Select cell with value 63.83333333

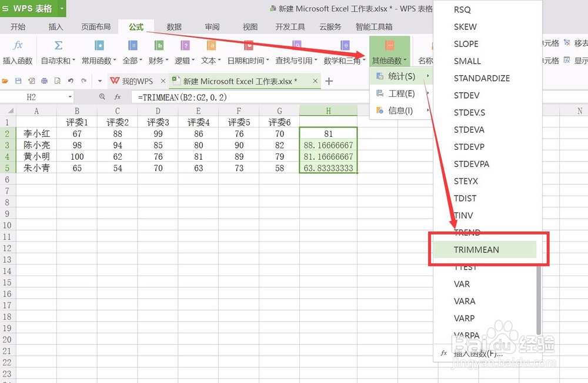[x=328, y=168]
